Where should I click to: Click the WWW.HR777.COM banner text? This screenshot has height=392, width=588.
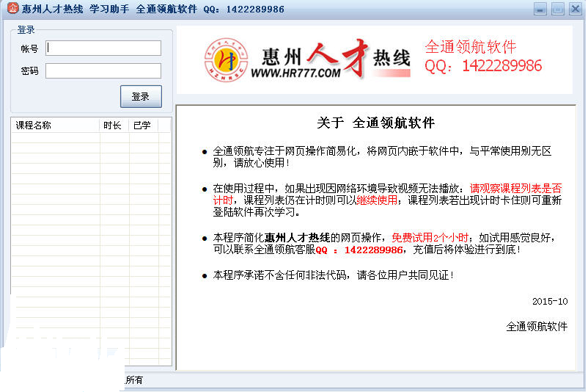tap(296, 73)
